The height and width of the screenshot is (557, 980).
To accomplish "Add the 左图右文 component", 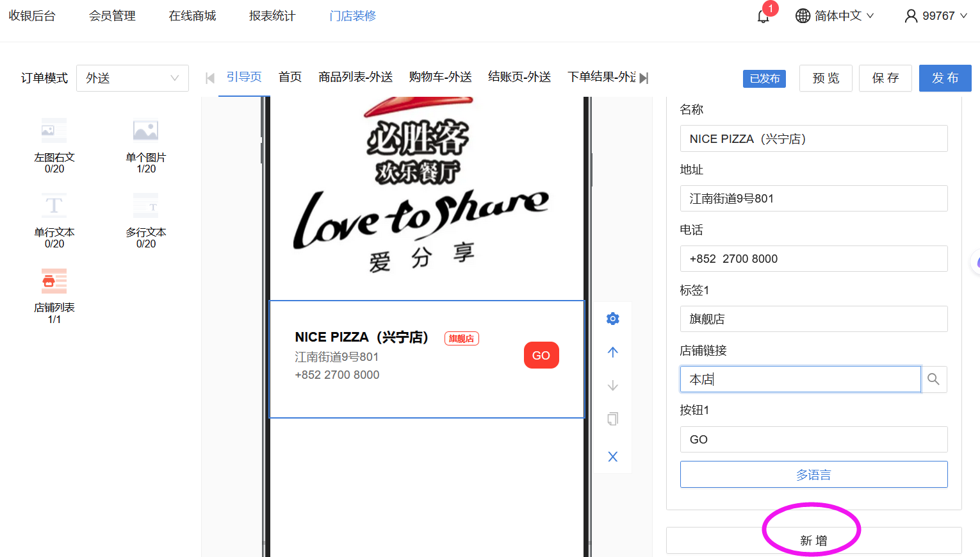I will [54, 145].
